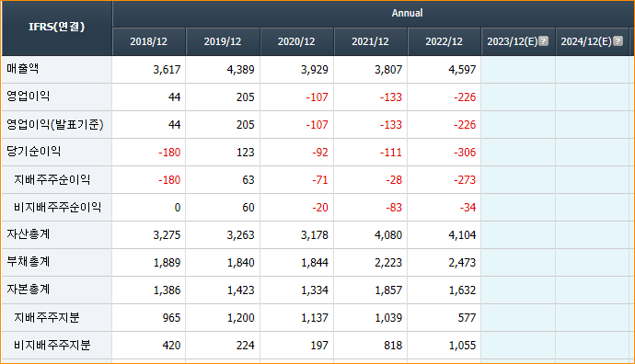
Task: Click the IFRS(연결) header cell
Action: (57, 28)
